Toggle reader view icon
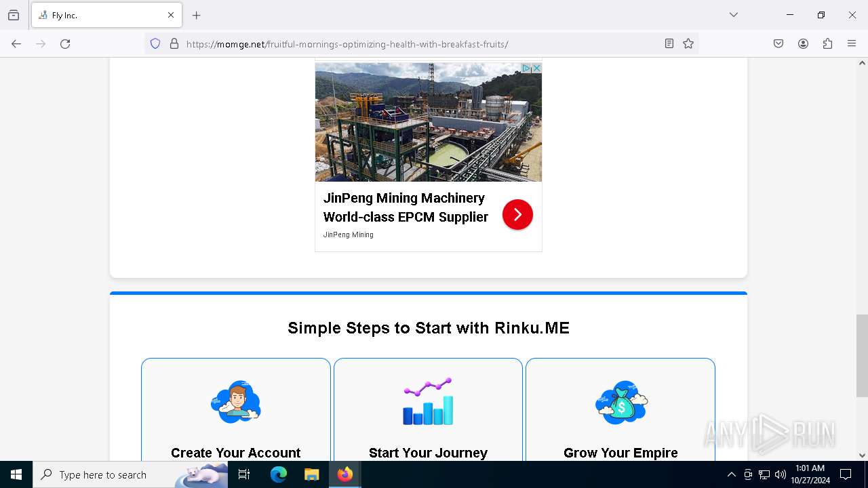 tap(669, 44)
